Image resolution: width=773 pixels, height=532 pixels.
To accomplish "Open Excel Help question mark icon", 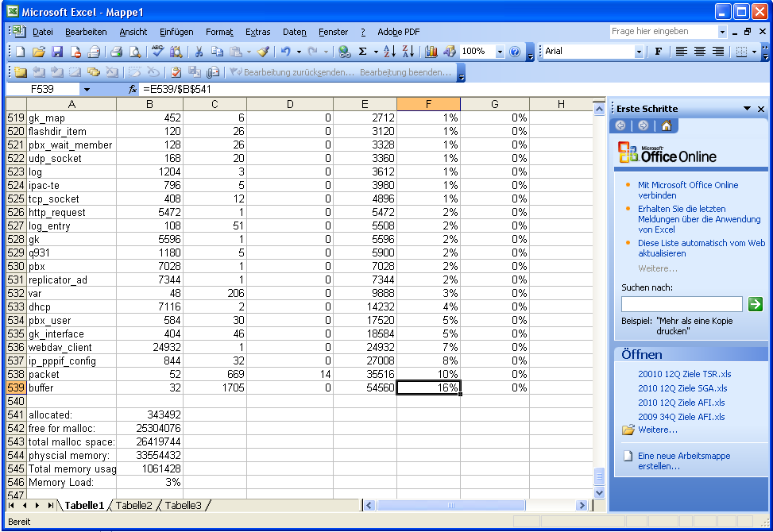I will 515,52.
